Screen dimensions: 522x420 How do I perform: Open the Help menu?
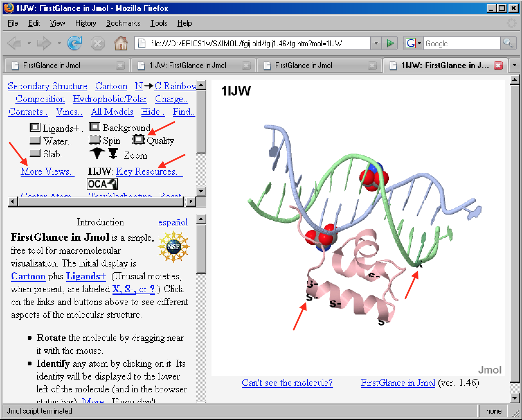click(184, 23)
